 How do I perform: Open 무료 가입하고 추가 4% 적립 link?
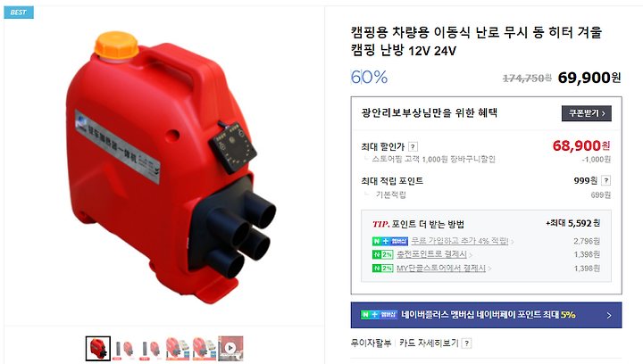pyautogui.click(x=460, y=241)
